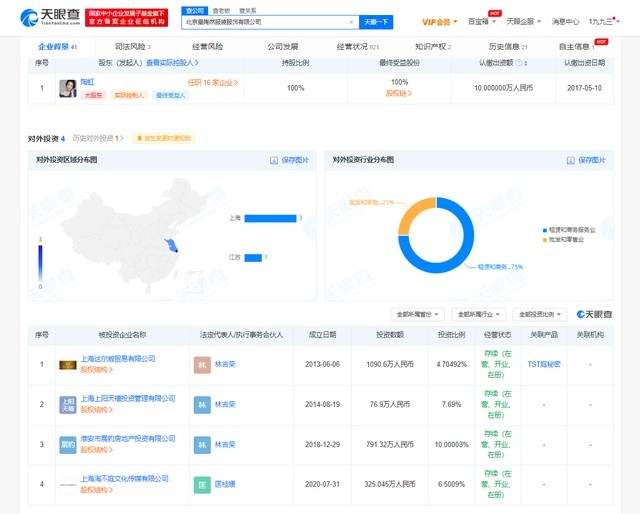
Task: Select the 查老板 search tab
Action: pyautogui.click(x=221, y=11)
